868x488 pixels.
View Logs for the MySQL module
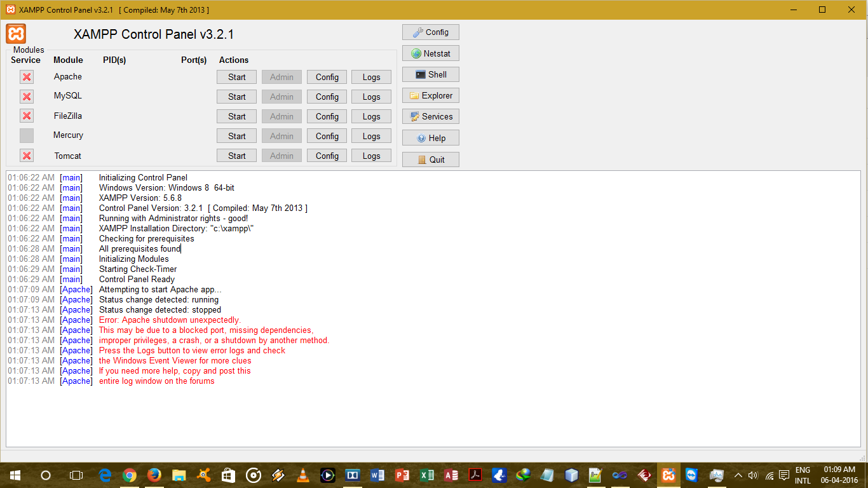pyautogui.click(x=372, y=97)
